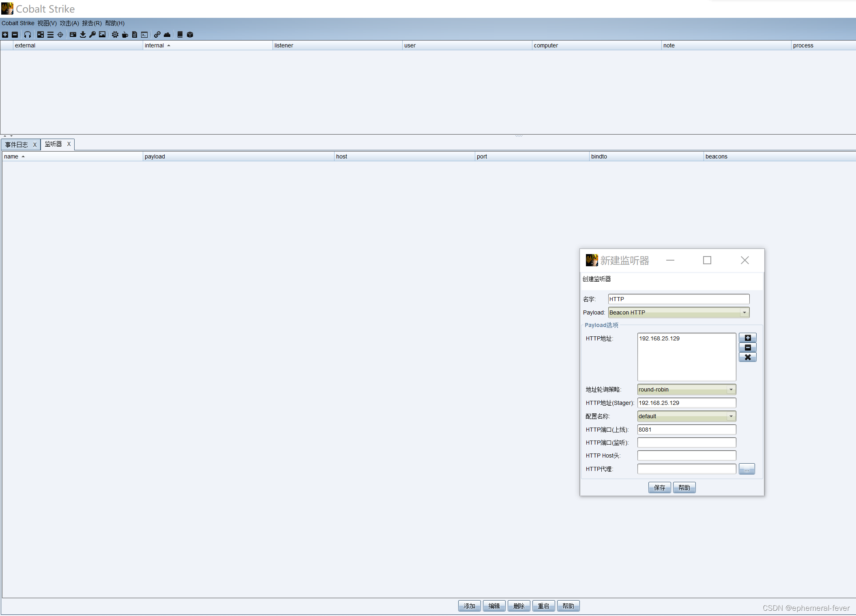Focus the HTTP Host头 field
This screenshot has height=616, width=856.
(687, 456)
